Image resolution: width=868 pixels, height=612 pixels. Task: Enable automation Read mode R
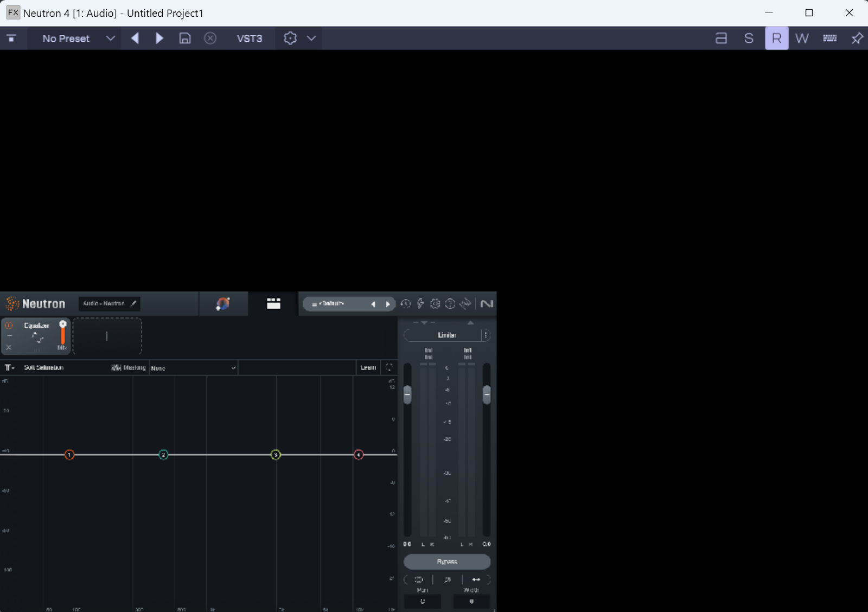tap(776, 39)
